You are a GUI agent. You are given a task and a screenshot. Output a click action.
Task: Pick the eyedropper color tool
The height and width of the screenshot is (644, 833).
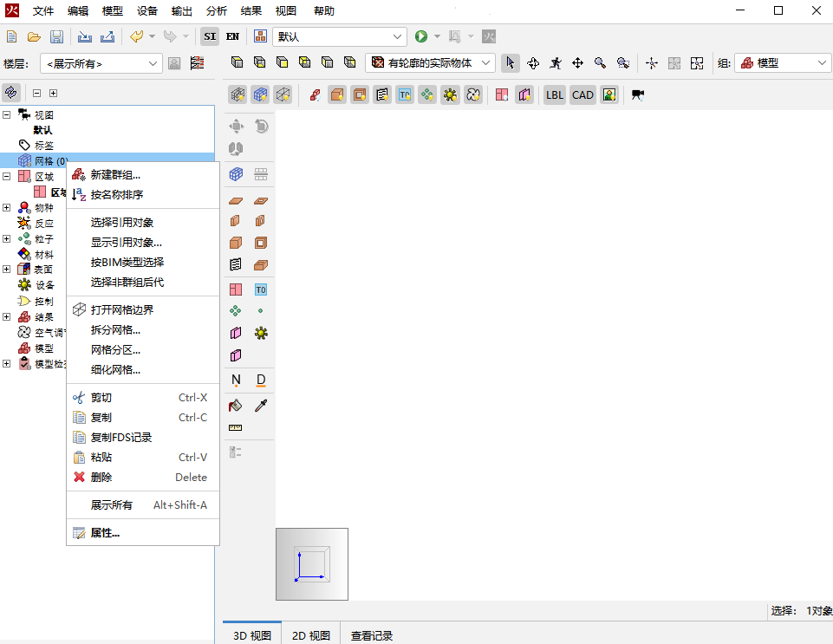[260, 406]
